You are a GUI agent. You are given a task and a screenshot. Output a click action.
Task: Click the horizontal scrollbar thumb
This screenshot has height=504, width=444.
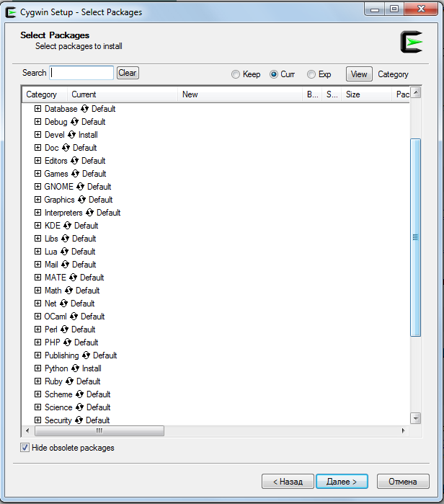pyautogui.click(x=99, y=430)
